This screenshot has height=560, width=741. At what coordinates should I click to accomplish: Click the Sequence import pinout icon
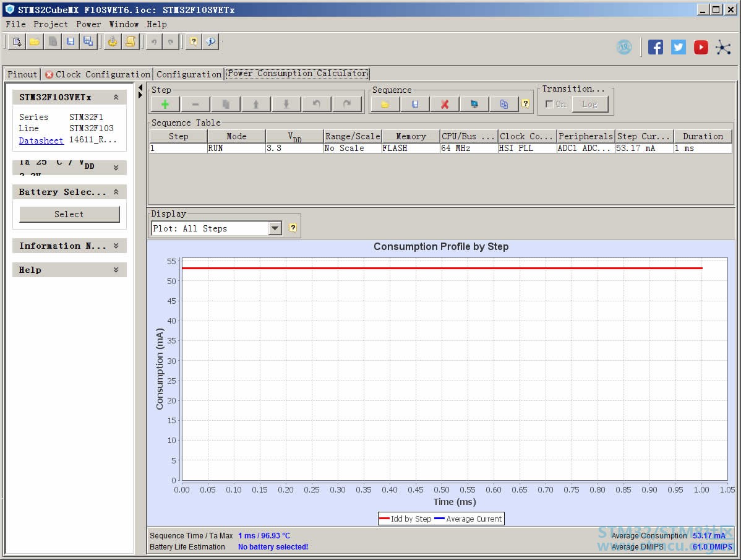tap(504, 105)
